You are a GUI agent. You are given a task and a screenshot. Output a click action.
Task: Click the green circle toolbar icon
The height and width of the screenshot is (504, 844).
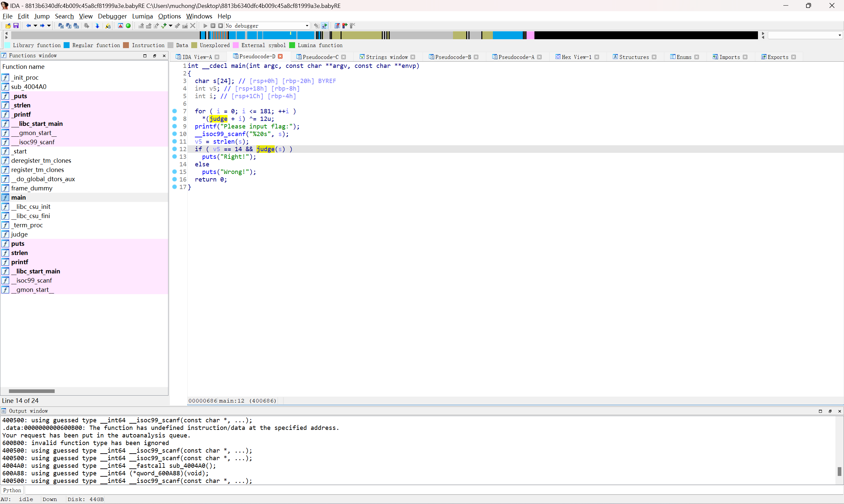point(128,26)
